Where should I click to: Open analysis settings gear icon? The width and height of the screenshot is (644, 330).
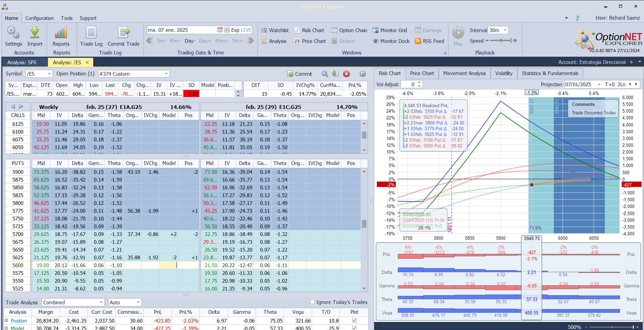[363, 74]
